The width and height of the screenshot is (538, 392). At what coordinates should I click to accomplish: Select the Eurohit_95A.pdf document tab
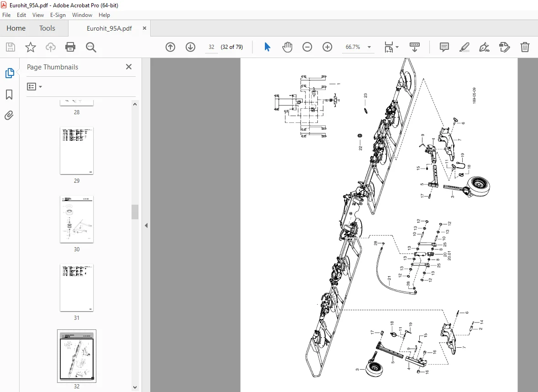[109, 28]
